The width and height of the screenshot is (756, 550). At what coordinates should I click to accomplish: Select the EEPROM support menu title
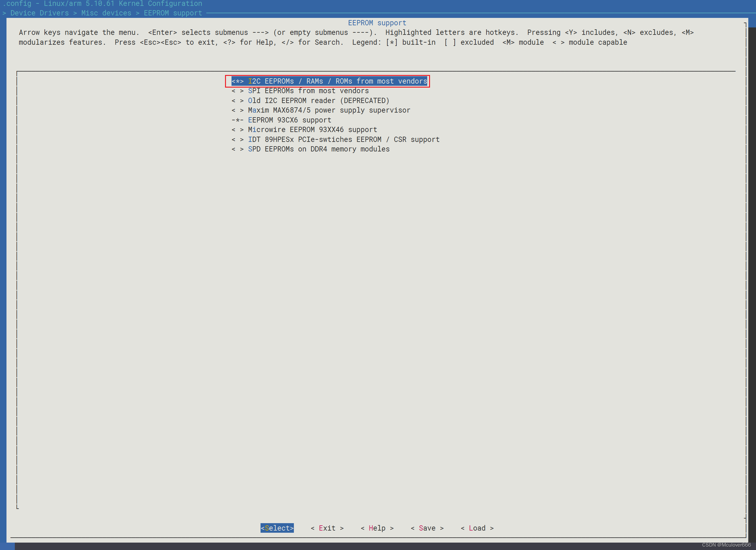tap(377, 23)
